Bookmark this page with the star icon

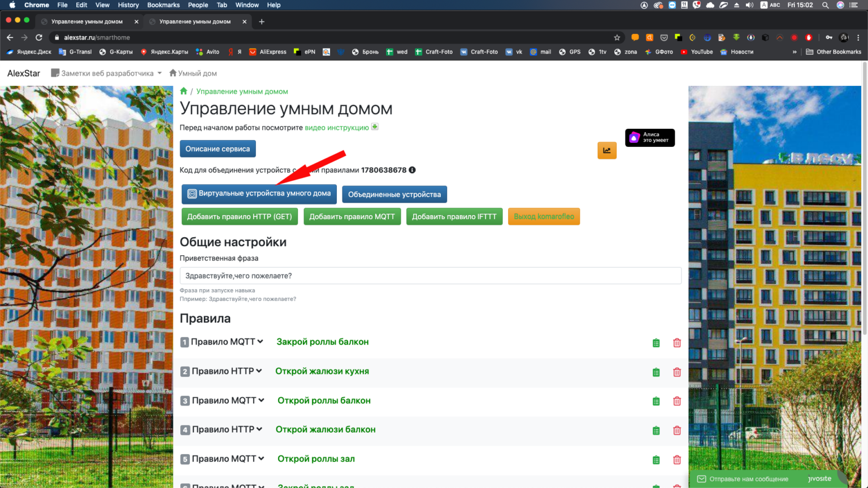click(x=617, y=37)
